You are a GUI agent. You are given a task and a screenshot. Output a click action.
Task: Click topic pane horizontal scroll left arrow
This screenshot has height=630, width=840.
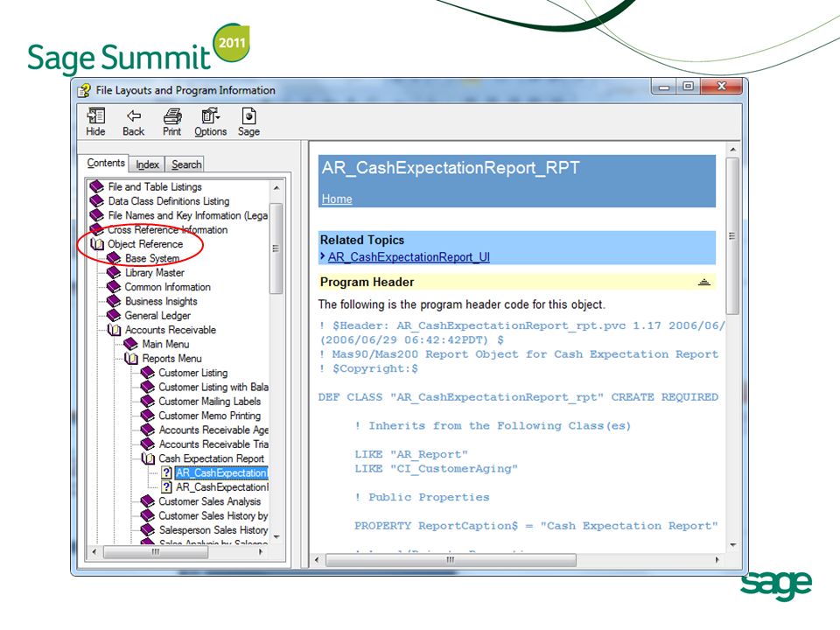[317, 560]
